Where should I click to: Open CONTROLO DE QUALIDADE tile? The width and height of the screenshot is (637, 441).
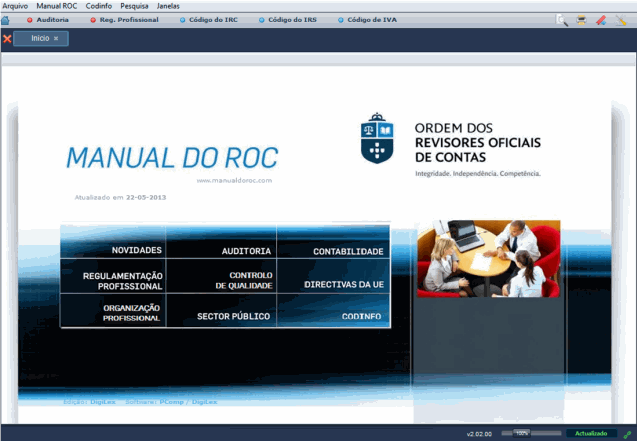[x=221, y=276]
